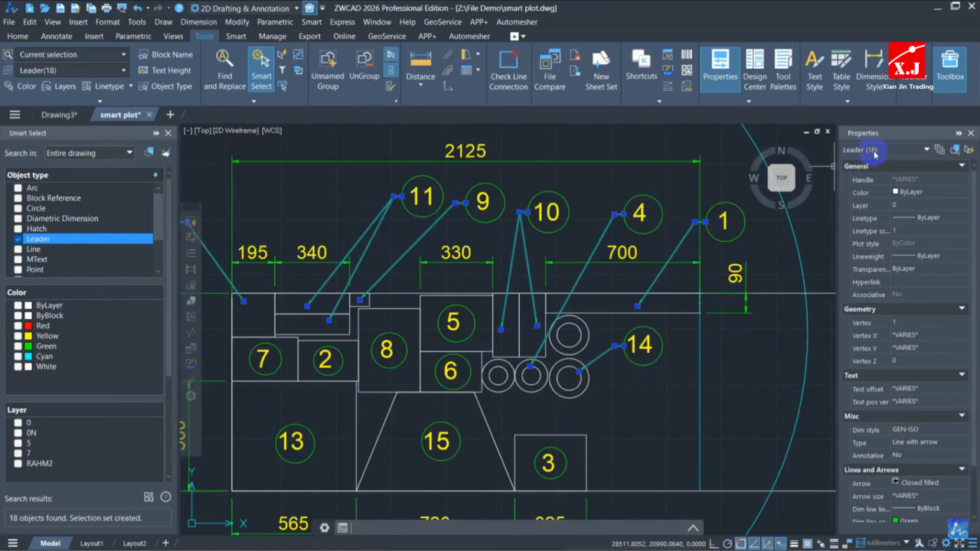This screenshot has width=980, height=551.
Task: Open the Find and Replace tool
Action: tap(224, 69)
